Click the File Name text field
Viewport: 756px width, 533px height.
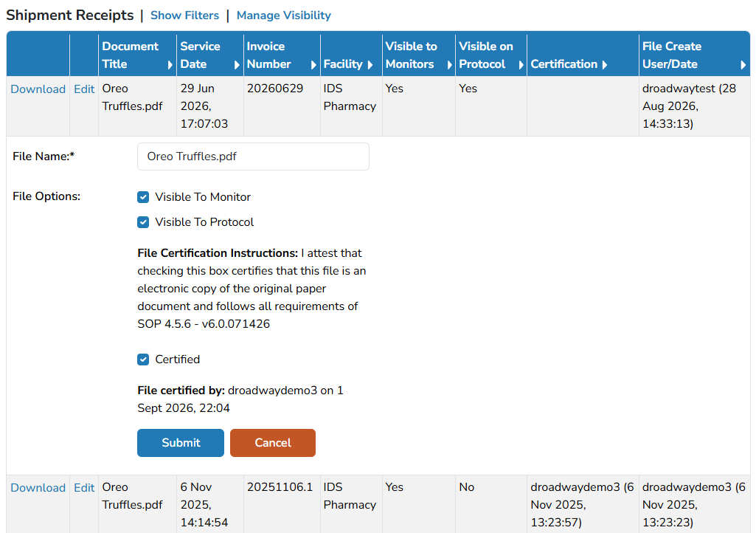pos(253,157)
